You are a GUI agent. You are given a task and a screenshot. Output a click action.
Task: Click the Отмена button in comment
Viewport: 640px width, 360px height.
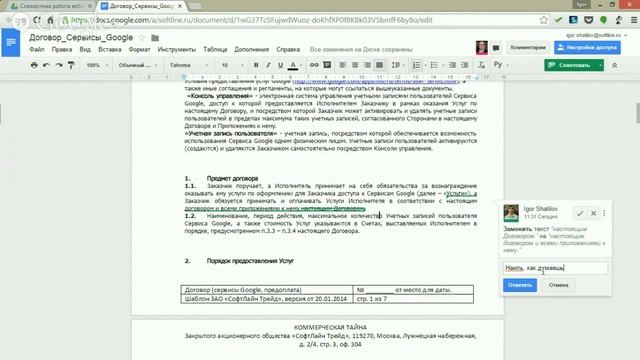[558, 285]
